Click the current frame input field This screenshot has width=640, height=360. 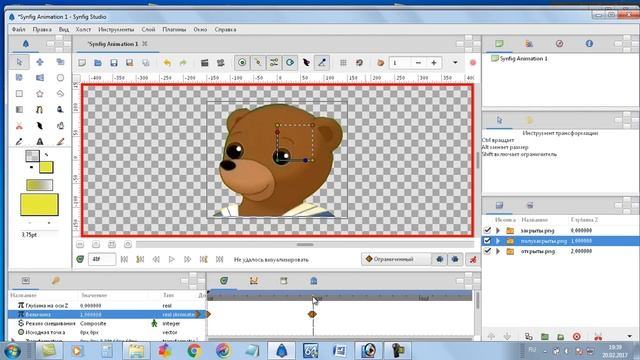point(102,259)
